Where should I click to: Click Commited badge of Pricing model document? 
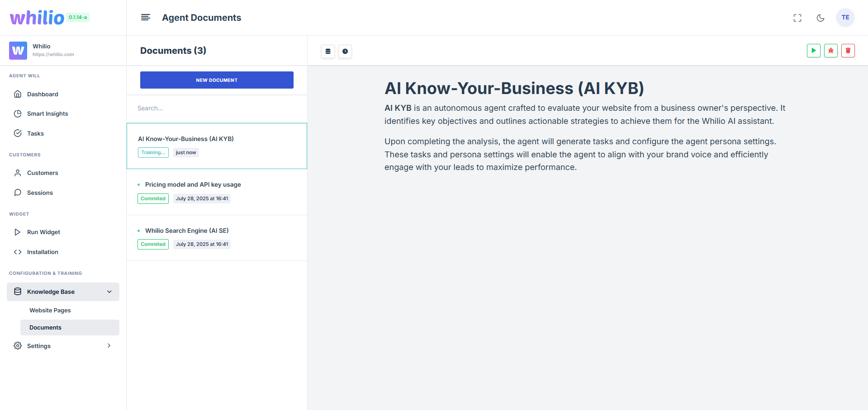153,199
